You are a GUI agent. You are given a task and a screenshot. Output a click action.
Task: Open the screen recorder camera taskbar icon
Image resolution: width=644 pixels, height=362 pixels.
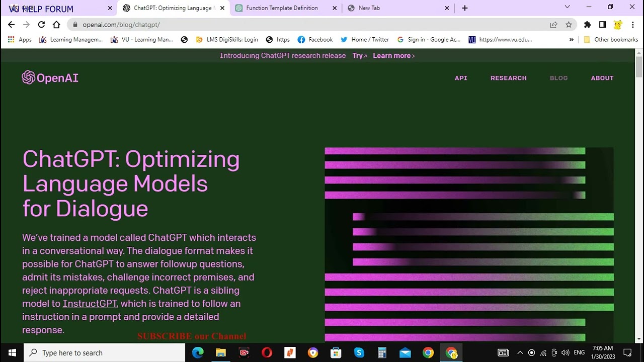pos(244,352)
